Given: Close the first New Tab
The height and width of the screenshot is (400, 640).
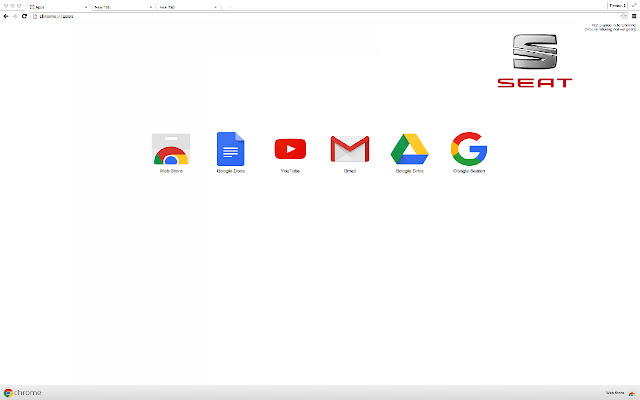Looking at the screenshot, I should coord(151,7).
